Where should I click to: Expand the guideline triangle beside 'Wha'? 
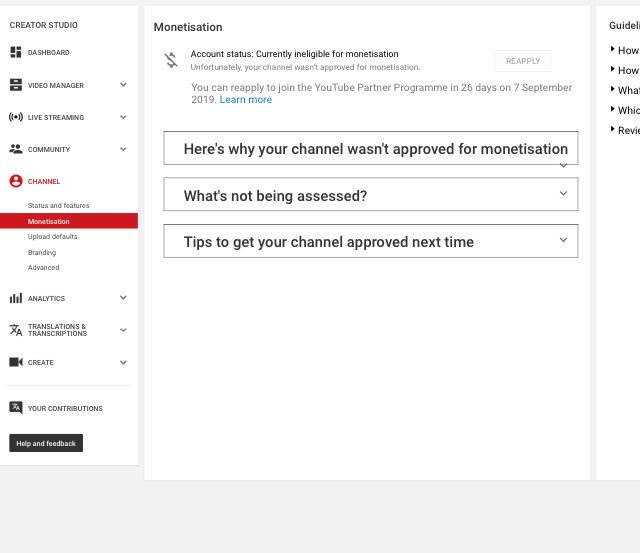click(x=612, y=89)
